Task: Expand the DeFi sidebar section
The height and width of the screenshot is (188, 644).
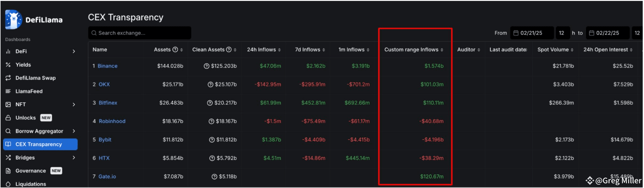Action: pos(74,51)
